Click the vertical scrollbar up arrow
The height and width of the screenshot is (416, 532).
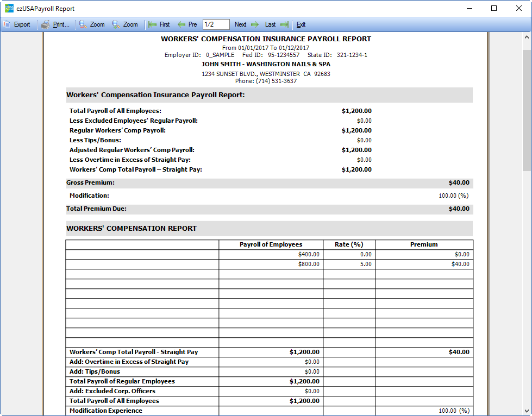point(527,37)
